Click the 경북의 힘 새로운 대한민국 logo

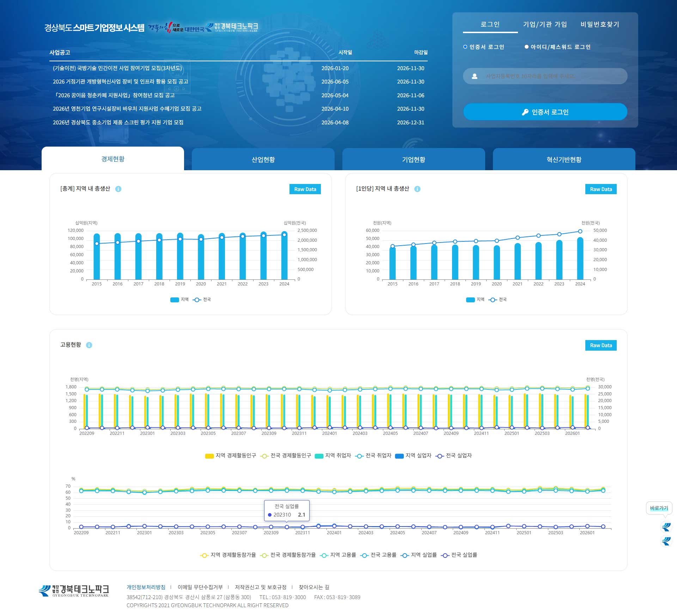coord(176,27)
